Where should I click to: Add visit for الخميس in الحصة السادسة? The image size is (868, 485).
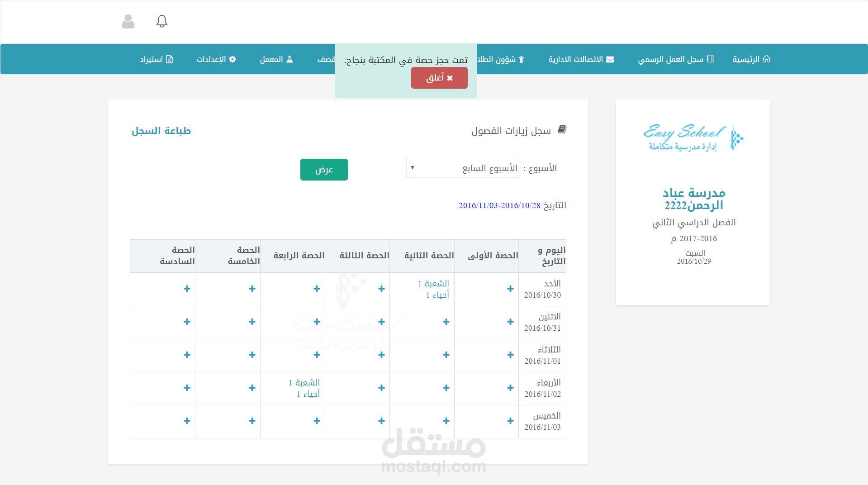click(x=187, y=421)
